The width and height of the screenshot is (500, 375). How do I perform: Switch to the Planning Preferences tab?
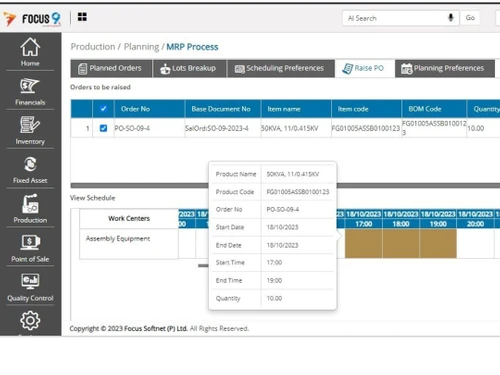(445, 68)
